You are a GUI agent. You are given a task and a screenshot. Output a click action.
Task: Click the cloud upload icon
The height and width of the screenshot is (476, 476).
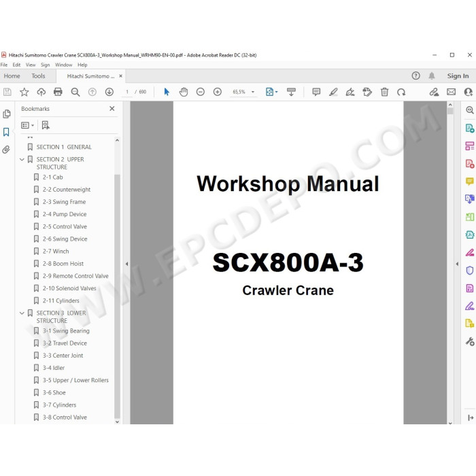click(41, 92)
